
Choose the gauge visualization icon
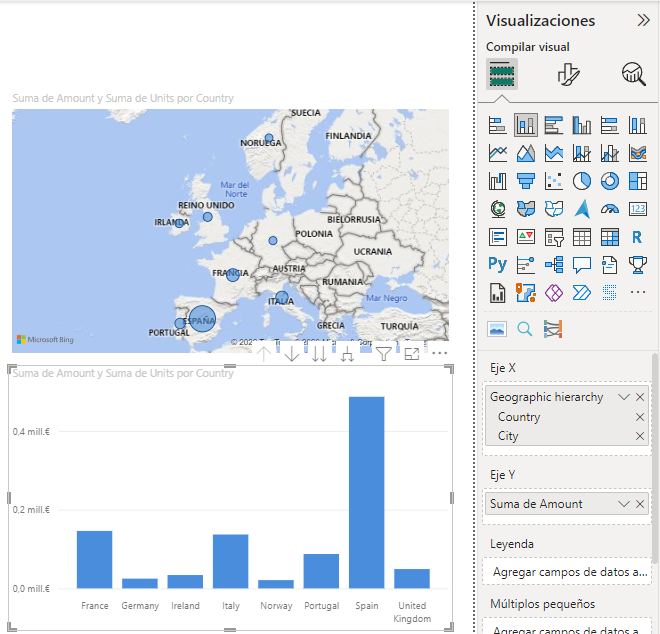(x=610, y=209)
